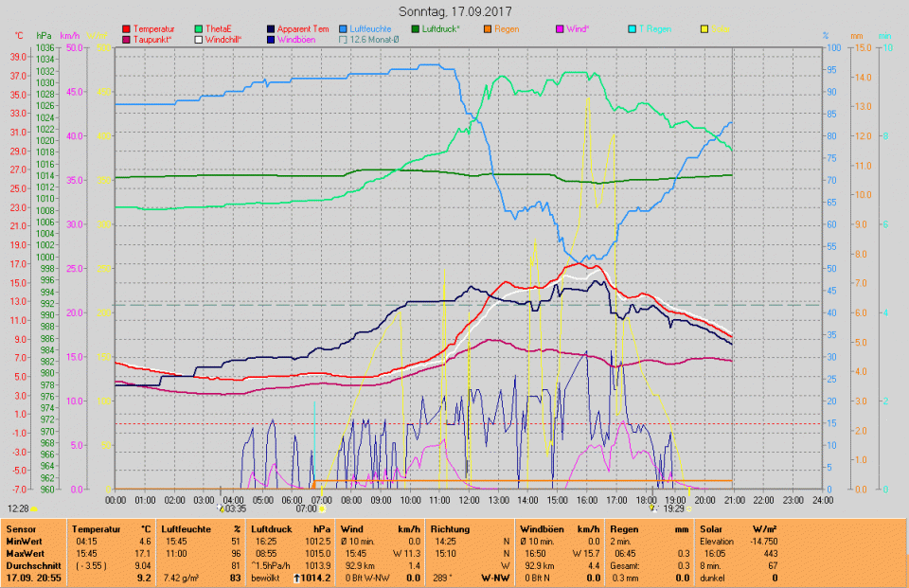
Task: Click the Taupunkt legend marker
Action: pyautogui.click(x=128, y=40)
